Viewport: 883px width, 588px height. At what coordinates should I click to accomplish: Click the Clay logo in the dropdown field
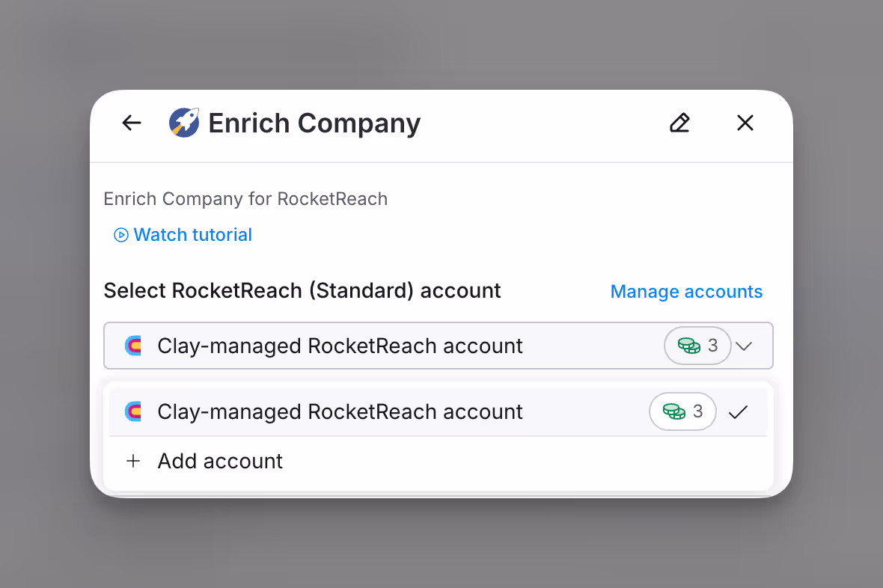(x=133, y=346)
